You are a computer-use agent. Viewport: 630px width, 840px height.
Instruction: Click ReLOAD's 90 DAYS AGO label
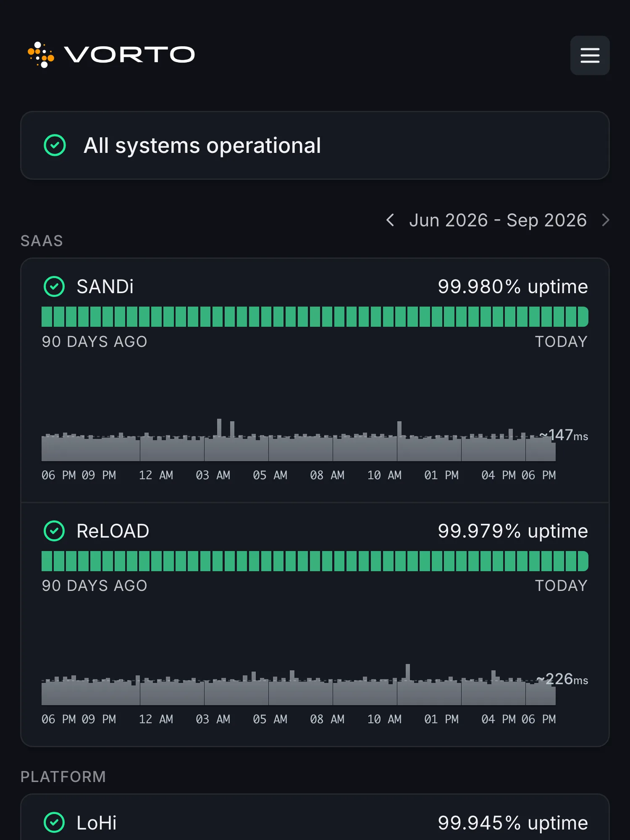(x=94, y=585)
